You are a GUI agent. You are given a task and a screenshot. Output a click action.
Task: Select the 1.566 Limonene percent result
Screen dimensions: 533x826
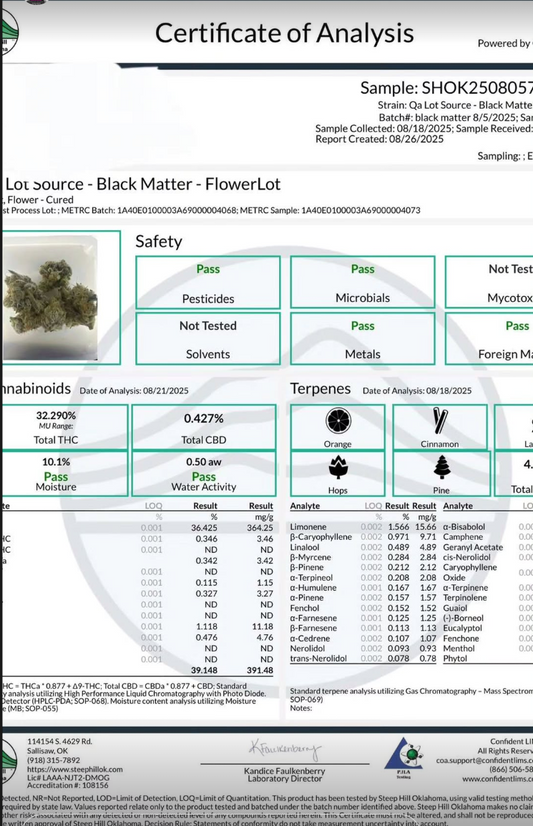pos(399,527)
